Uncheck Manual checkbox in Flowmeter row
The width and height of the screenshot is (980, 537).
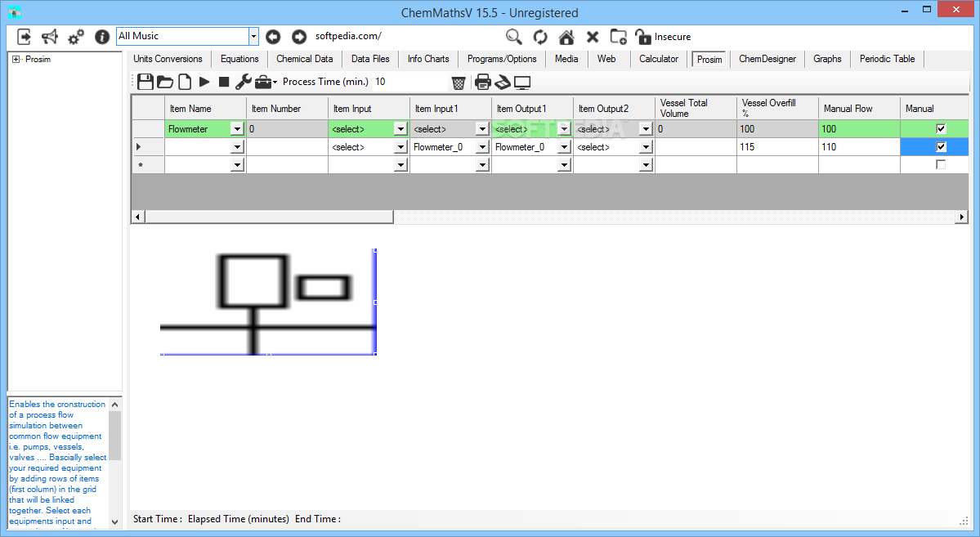(941, 129)
